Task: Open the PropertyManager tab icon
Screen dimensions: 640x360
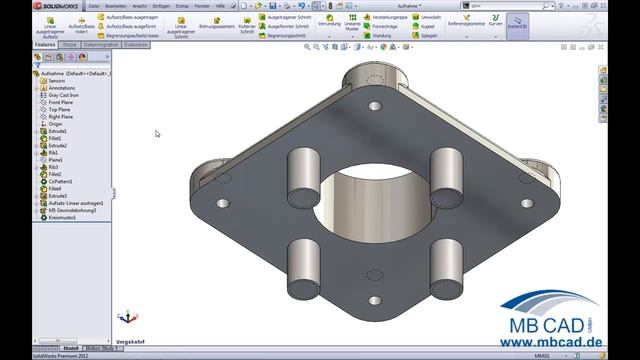Action: [x=49, y=57]
